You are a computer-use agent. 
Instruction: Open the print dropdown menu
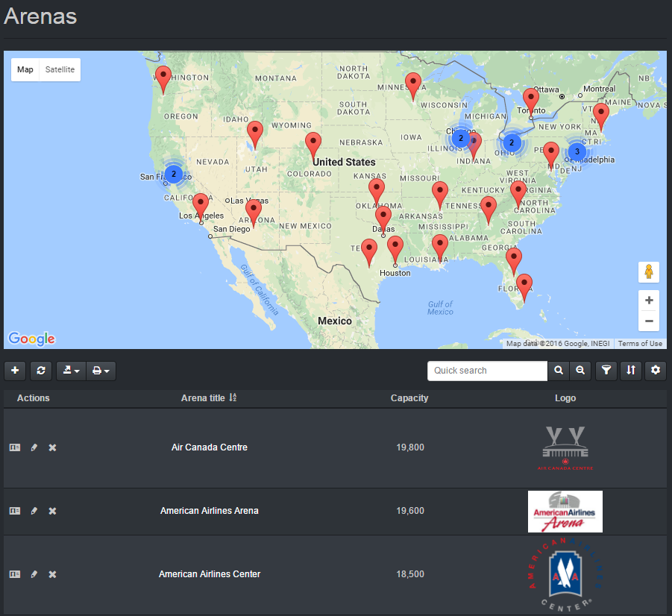(101, 371)
